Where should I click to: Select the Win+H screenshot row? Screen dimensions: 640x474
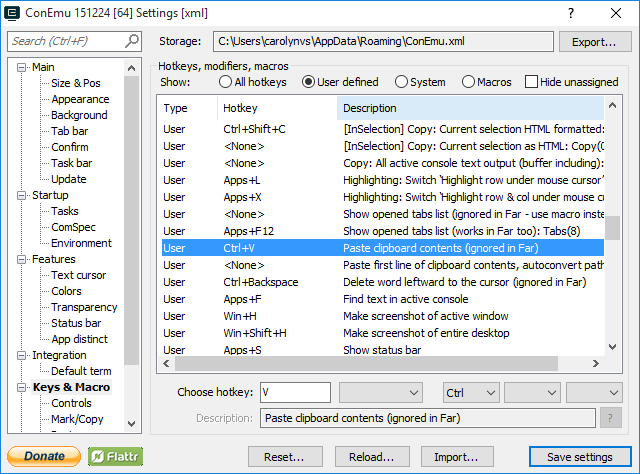[383, 316]
